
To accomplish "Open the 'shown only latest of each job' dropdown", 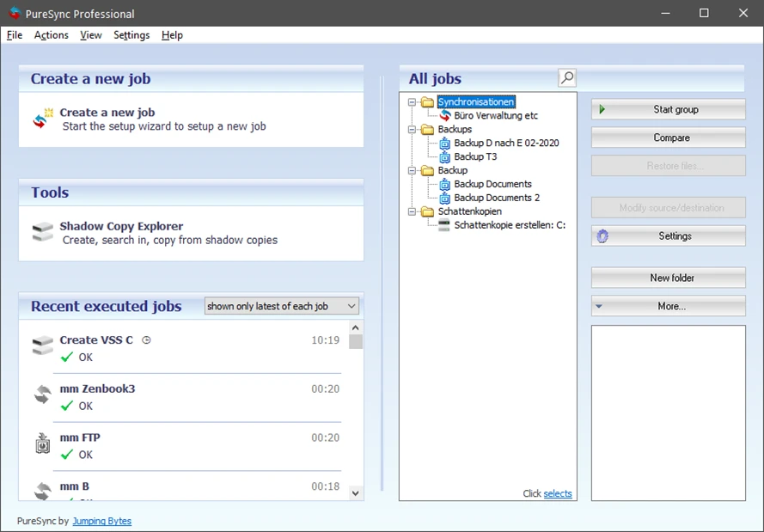I will (282, 306).
